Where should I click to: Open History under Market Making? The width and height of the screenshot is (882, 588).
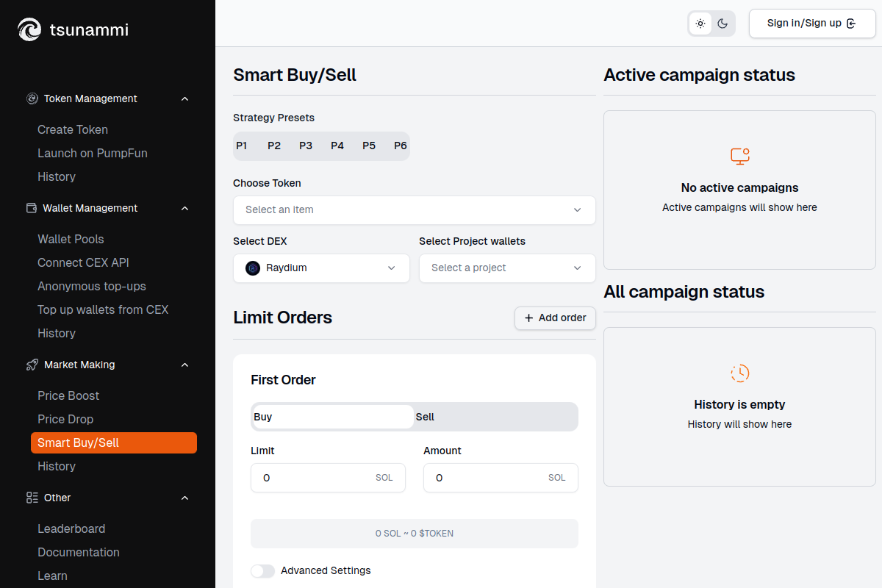[x=57, y=466]
